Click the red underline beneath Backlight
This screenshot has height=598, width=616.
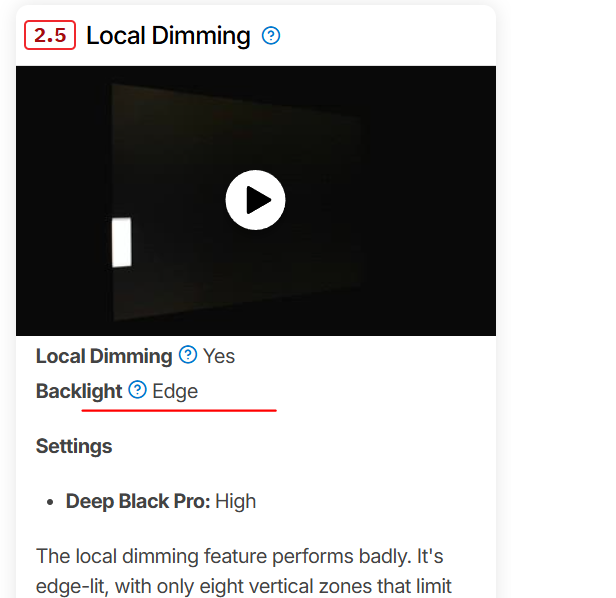click(x=179, y=410)
